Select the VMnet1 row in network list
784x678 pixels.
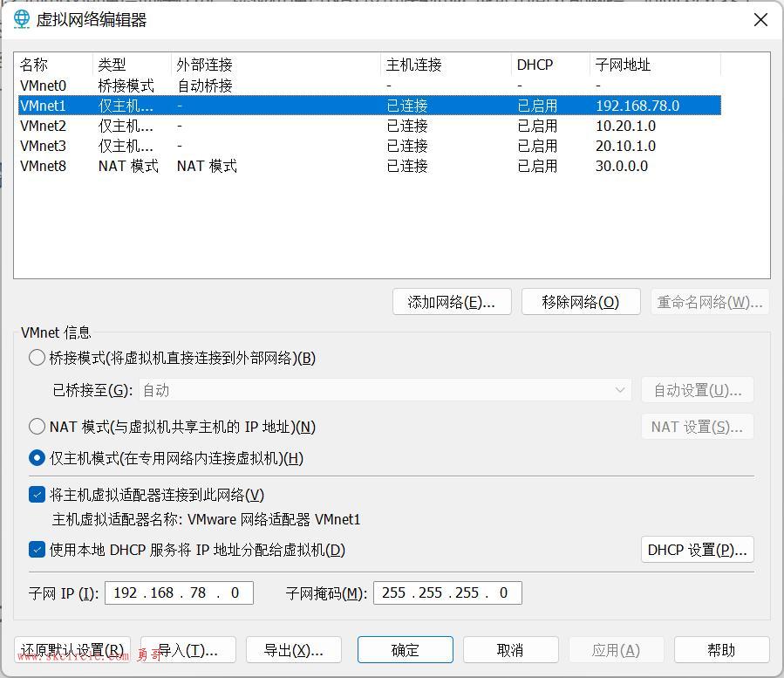point(370,106)
